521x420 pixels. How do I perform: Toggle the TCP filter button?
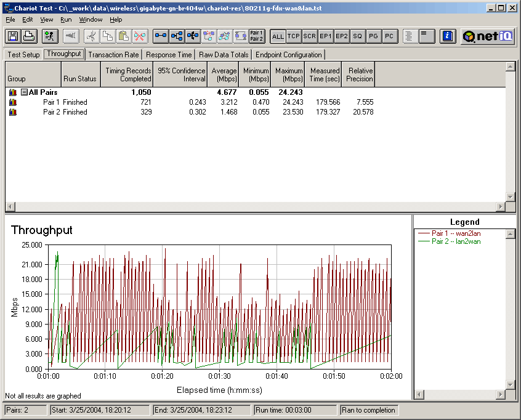click(294, 36)
